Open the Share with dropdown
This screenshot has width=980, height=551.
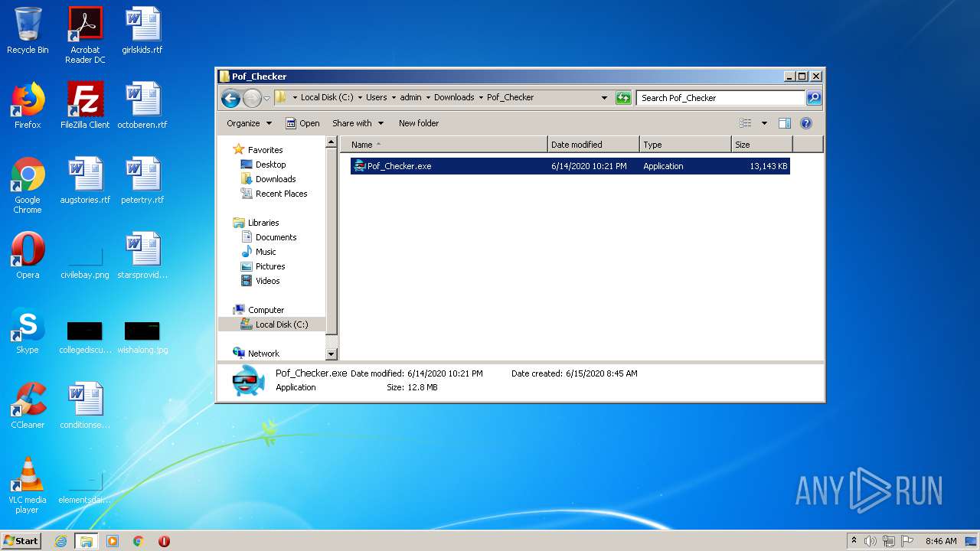point(358,123)
